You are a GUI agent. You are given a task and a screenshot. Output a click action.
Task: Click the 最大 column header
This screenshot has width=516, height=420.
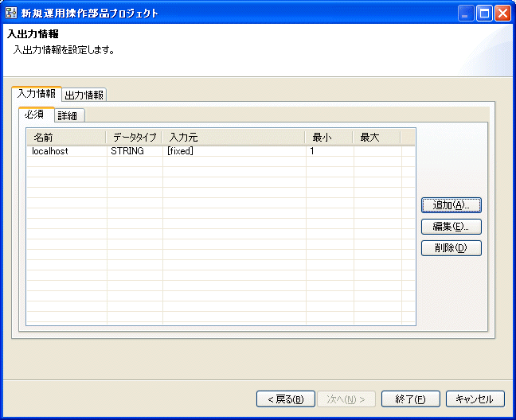[x=377, y=138]
